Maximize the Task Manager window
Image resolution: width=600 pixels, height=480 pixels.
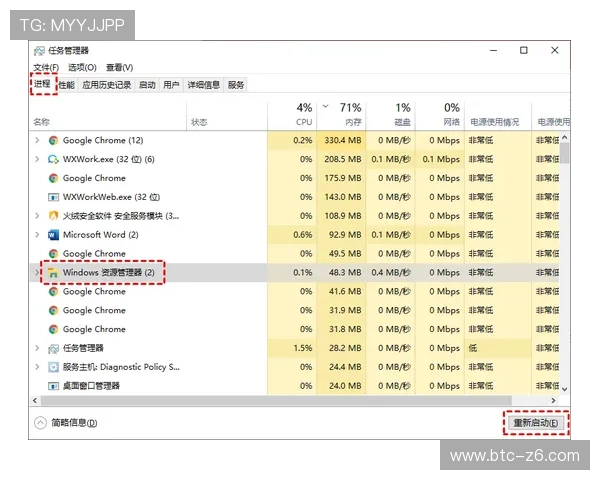coord(524,51)
